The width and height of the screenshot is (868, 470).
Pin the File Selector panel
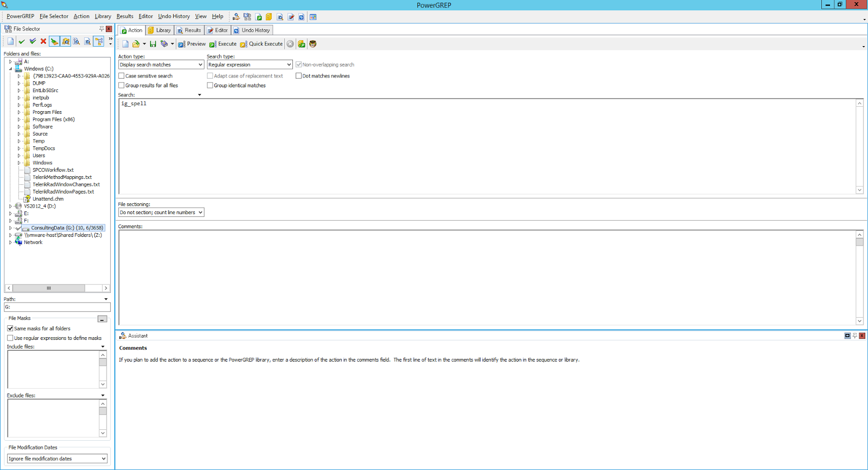point(101,29)
